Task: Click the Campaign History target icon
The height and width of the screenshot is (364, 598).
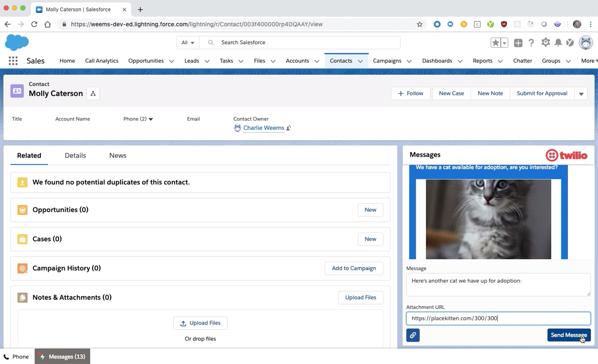Action: (23, 268)
